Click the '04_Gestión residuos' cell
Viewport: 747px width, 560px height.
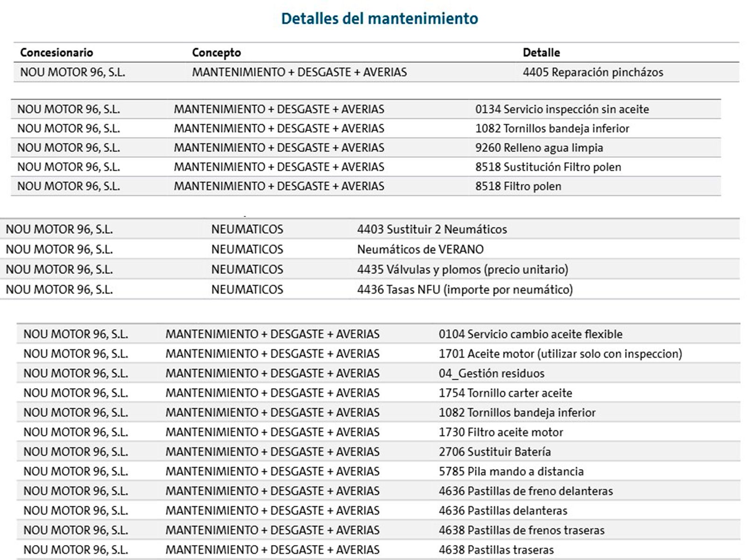tap(492, 373)
